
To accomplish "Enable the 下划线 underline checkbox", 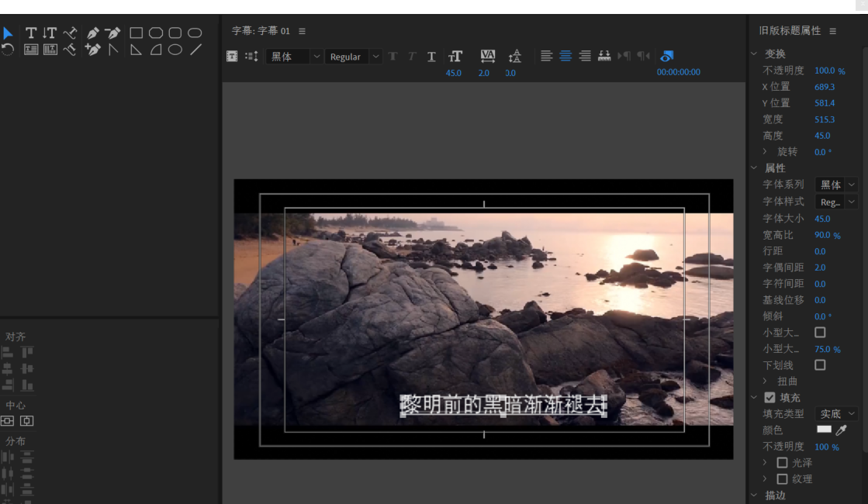I will pyautogui.click(x=820, y=364).
